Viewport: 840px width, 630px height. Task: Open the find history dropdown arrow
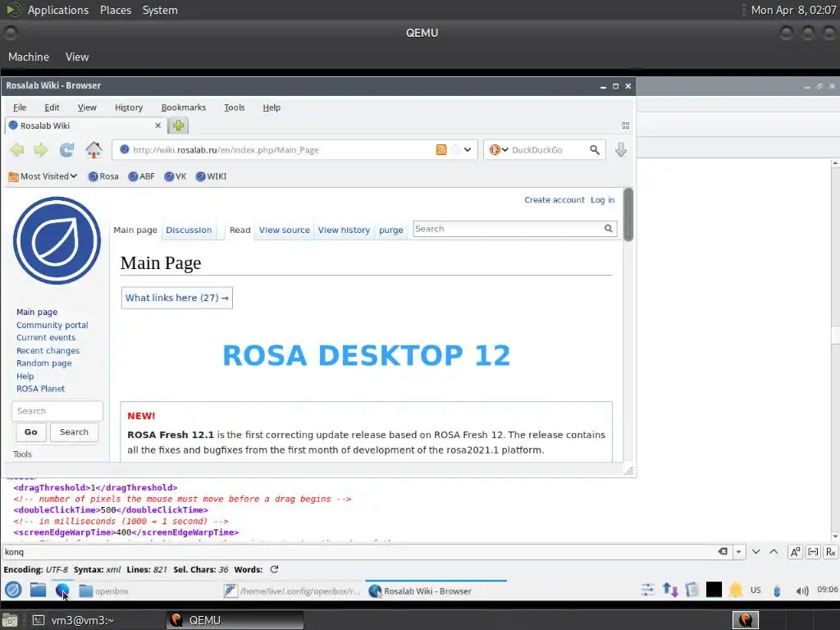[739, 552]
